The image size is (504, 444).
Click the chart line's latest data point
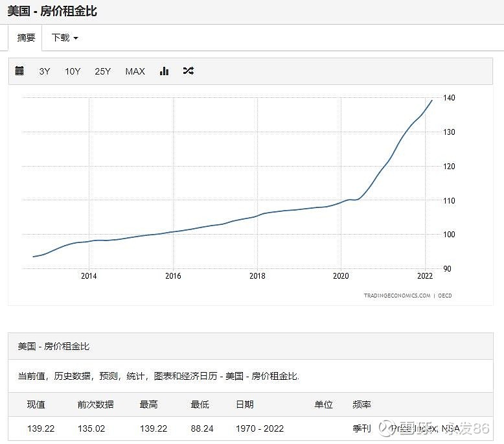[431, 100]
